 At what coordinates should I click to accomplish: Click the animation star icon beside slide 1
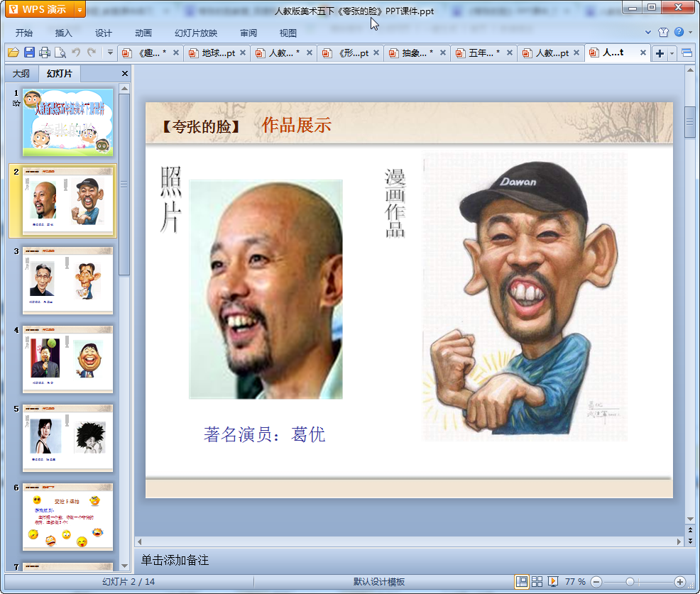click(x=16, y=104)
